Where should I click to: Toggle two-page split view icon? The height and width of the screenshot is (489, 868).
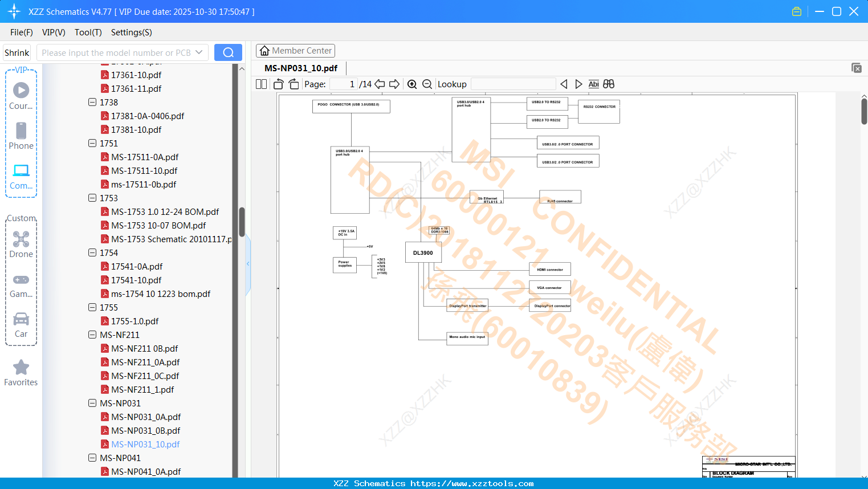tap(262, 84)
